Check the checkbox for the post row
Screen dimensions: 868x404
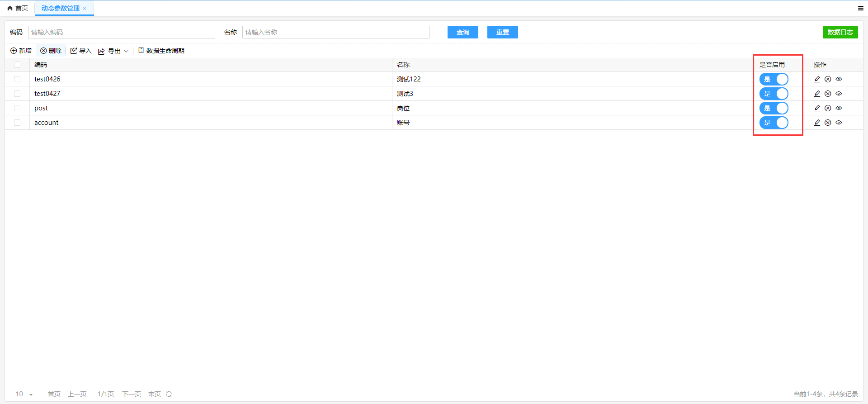[17, 108]
